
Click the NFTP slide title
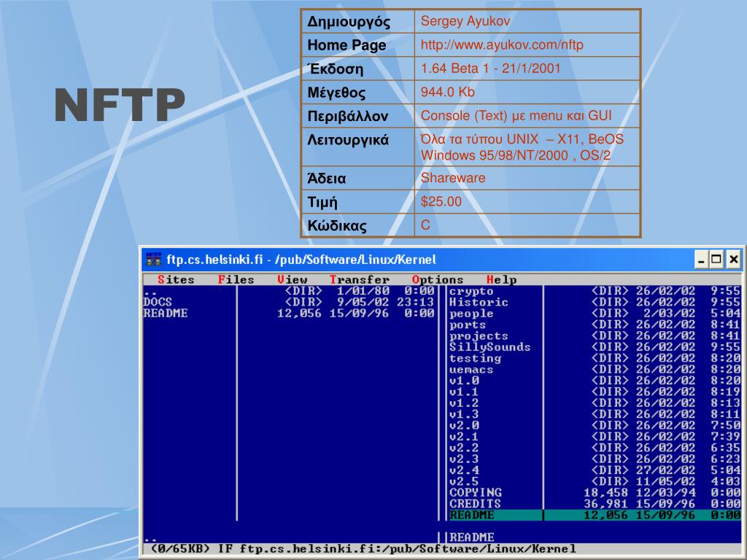(120, 105)
